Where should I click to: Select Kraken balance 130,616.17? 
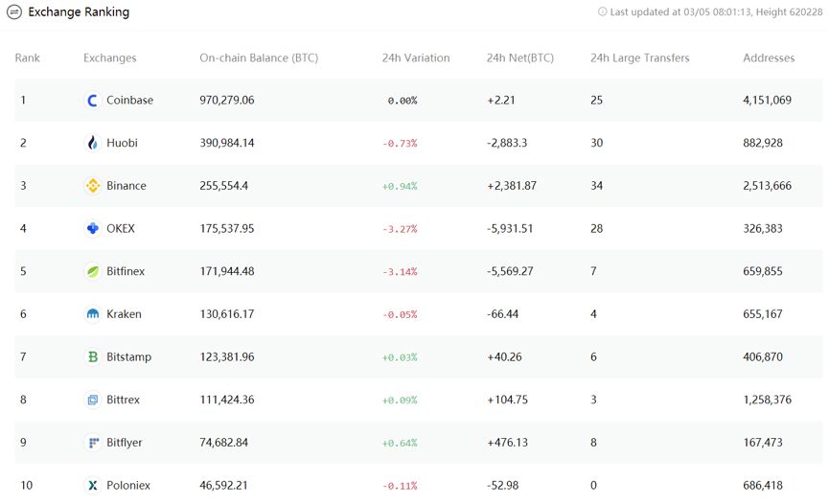tap(227, 314)
